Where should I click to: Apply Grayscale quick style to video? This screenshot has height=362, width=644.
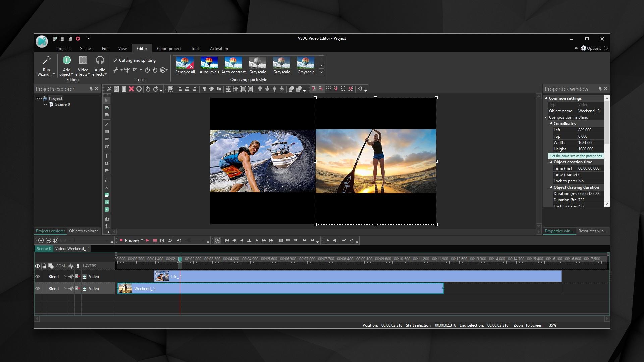pyautogui.click(x=257, y=65)
